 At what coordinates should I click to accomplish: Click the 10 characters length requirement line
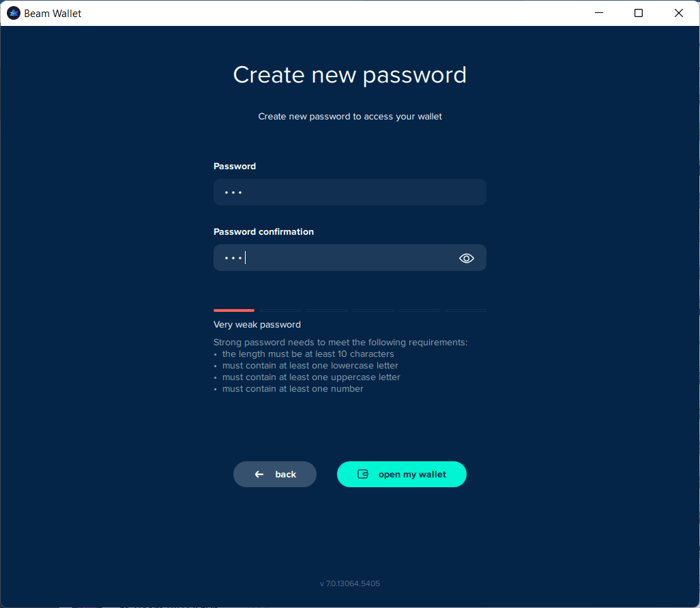(x=308, y=354)
